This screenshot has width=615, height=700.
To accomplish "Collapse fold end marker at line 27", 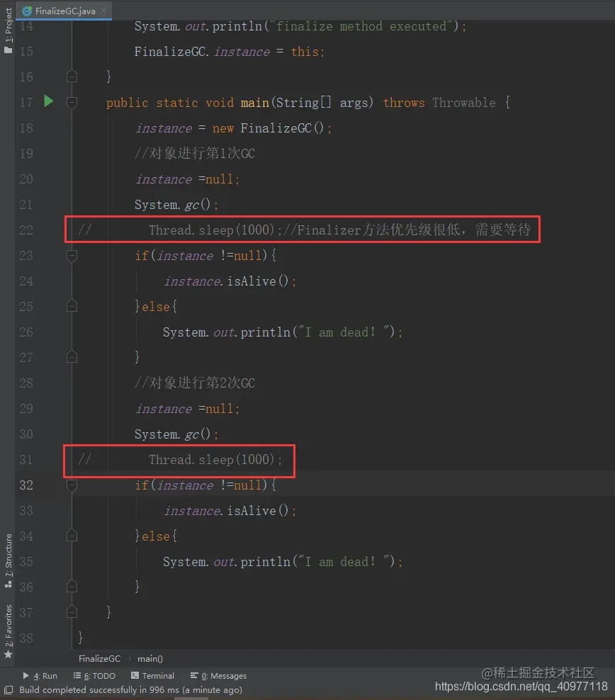I will (x=72, y=357).
